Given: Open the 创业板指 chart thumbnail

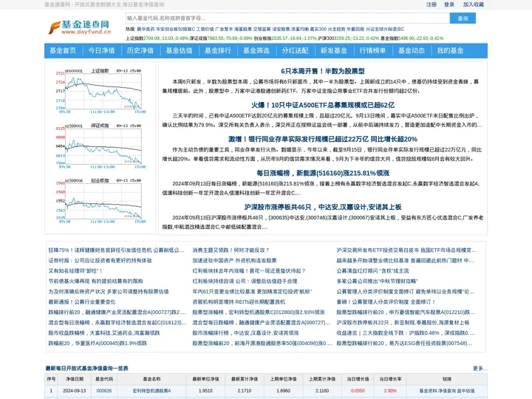Looking at the screenshot, I should [x=100, y=201].
